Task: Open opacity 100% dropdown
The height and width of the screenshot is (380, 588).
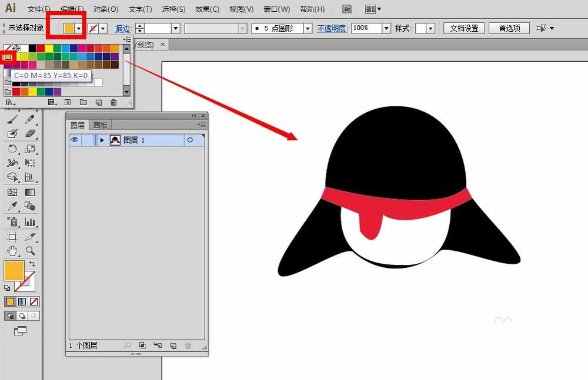Action: pyautogui.click(x=387, y=28)
